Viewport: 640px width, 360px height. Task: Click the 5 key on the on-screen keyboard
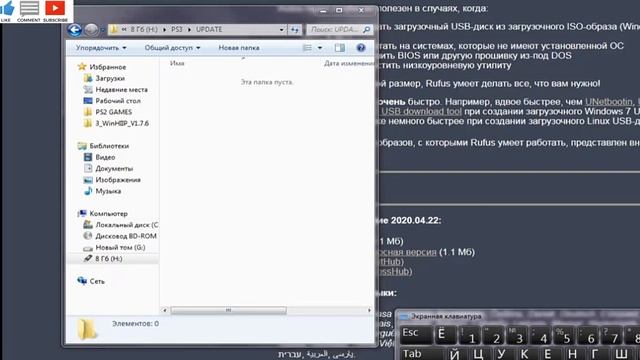564,336
